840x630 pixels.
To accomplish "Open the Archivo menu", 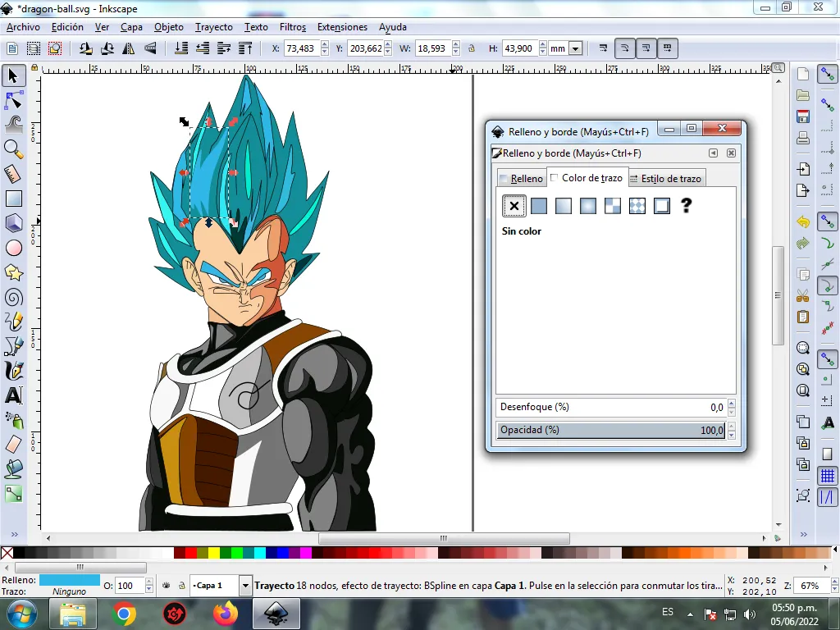I will [x=23, y=27].
